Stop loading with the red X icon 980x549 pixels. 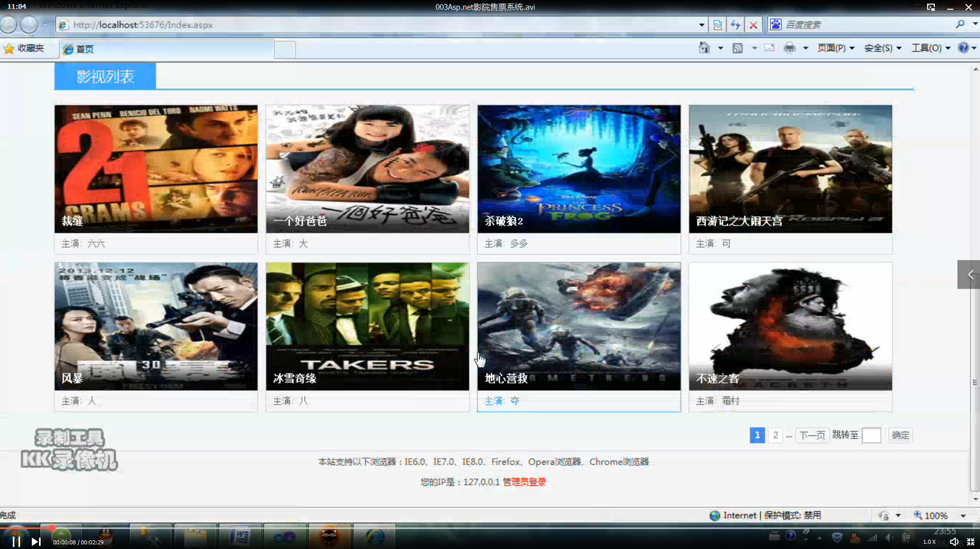pos(753,25)
